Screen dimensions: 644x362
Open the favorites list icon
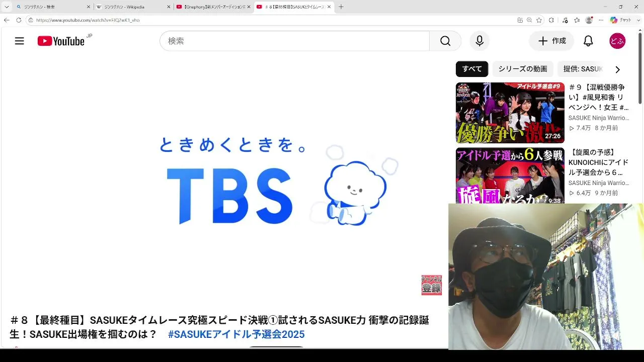577,20
